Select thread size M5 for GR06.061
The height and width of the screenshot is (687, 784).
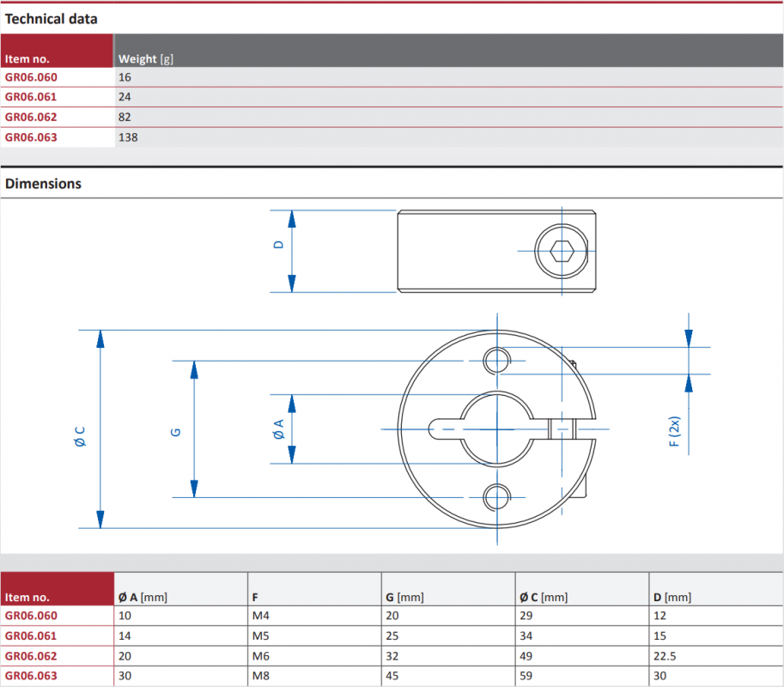tap(260, 635)
